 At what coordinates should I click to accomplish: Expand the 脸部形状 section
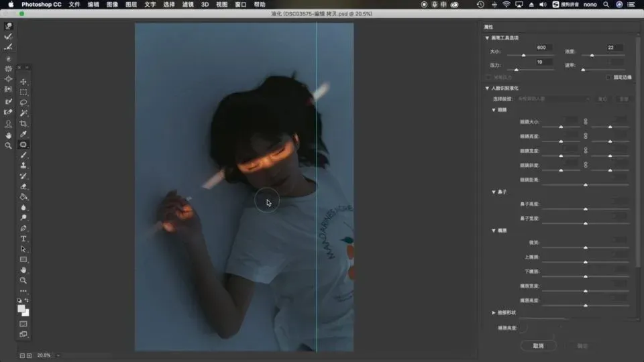pyautogui.click(x=494, y=312)
